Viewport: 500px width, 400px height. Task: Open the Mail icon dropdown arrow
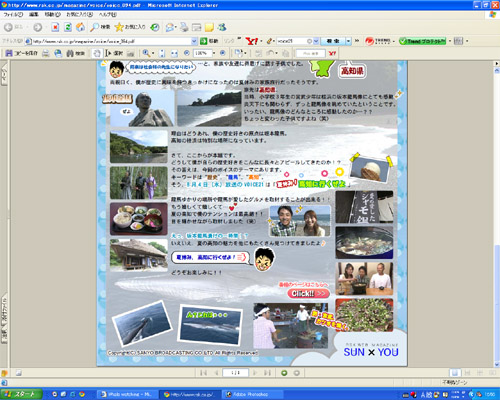pyautogui.click(x=176, y=27)
